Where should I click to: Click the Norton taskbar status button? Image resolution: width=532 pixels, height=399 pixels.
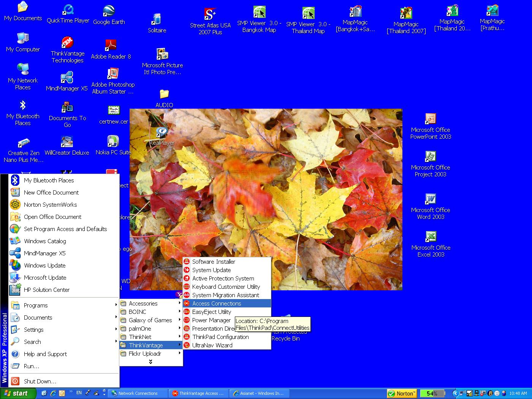402,393
